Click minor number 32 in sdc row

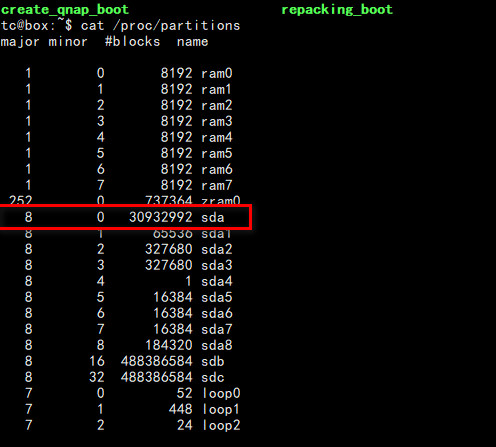pos(97,377)
